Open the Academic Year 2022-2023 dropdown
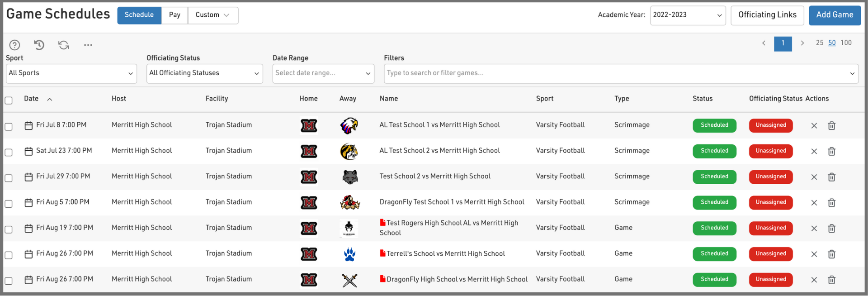This screenshot has height=296, width=868. [x=687, y=15]
